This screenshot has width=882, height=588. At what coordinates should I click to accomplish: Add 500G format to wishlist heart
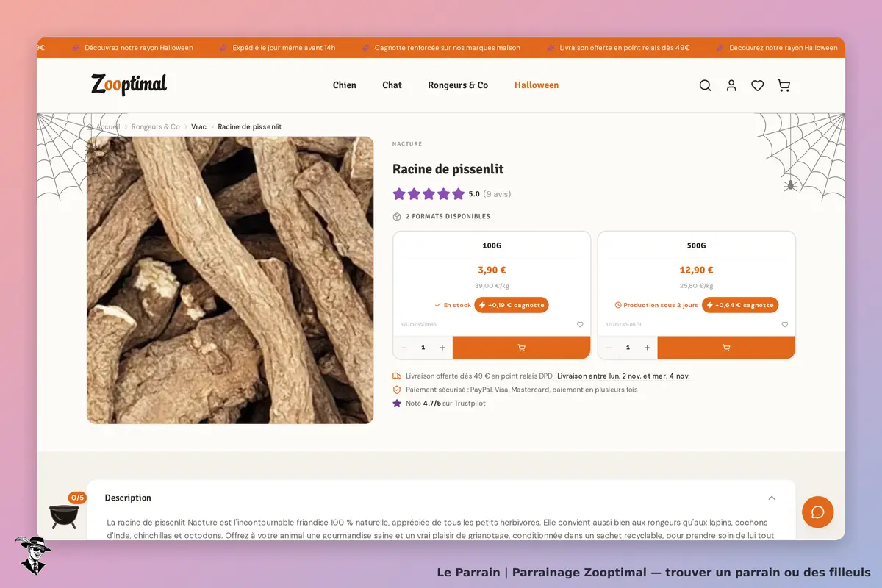[784, 324]
